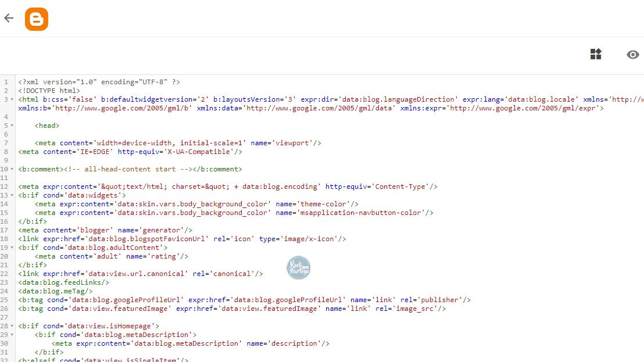Click the featuredImage b:tag line
This screenshot has width=644, height=362.
[x=232, y=309]
